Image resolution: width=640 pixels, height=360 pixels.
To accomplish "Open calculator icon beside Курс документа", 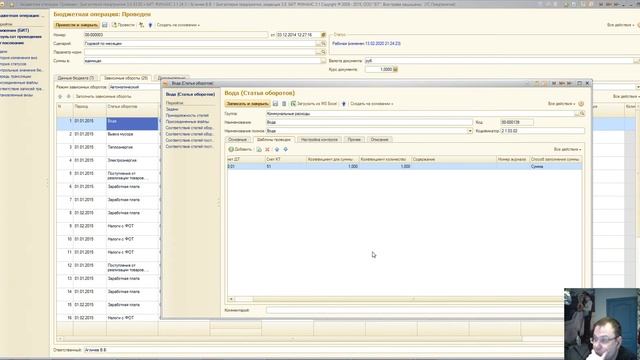I will tap(395, 69).
